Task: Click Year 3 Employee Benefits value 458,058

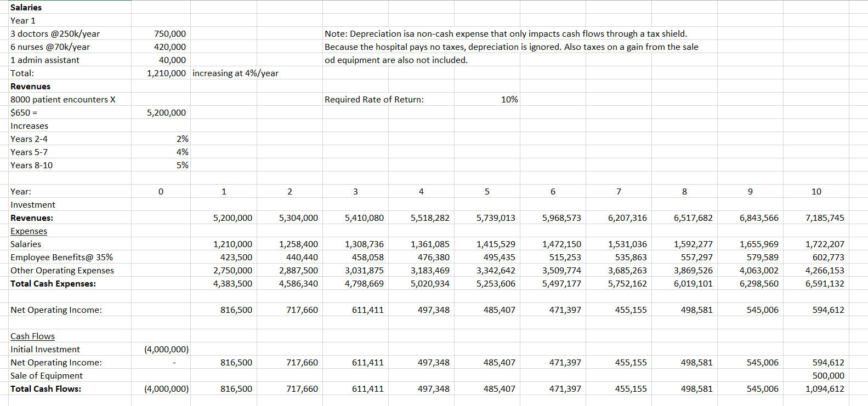Action: pyautogui.click(x=367, y=257)
